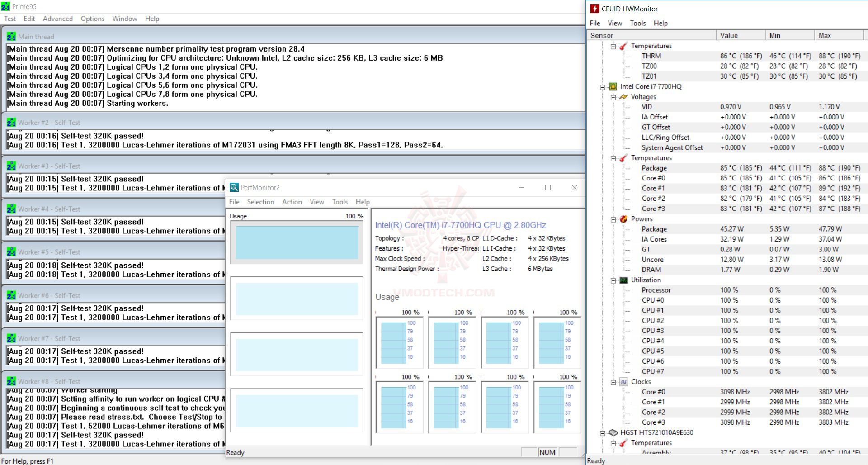Click the Prime95 app icon in title bar
Screen dimensions: 868x465
(x=5, y=6)
